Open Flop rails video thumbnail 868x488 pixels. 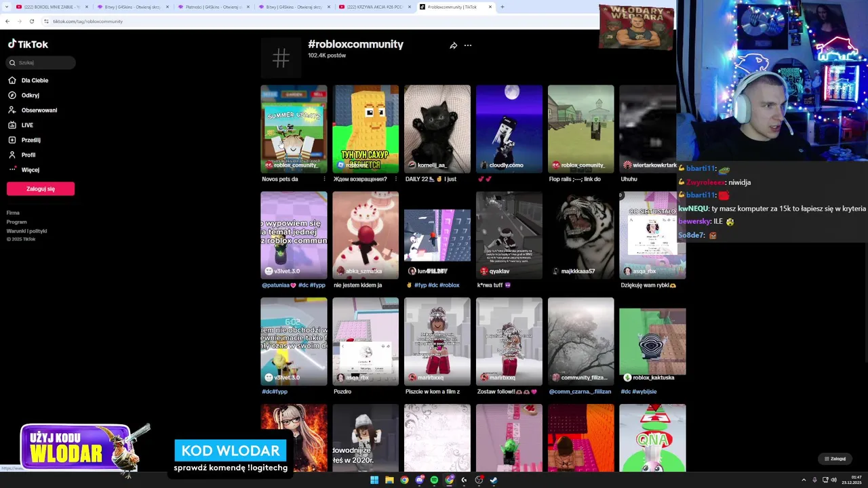point(581,129)
